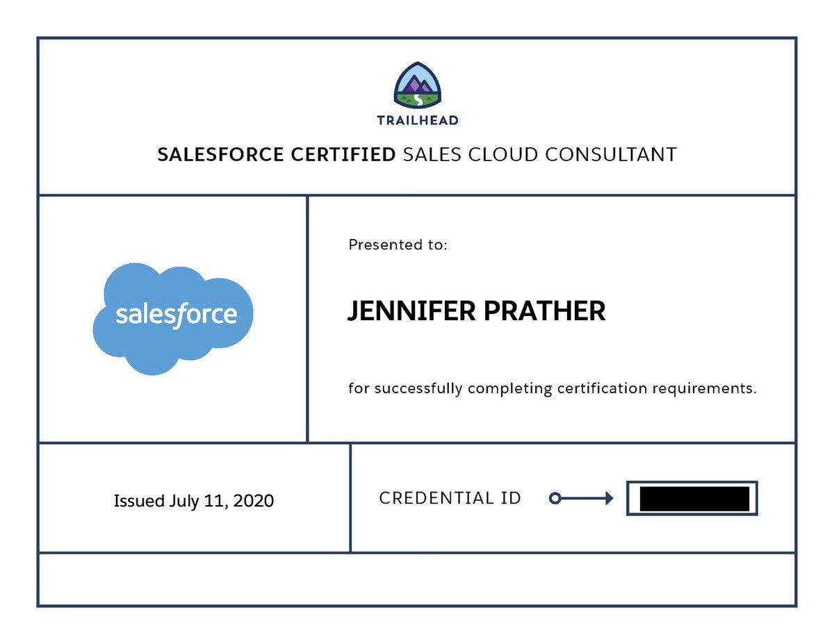Click the Salesforce cloud logo
The width and height of the screenshot is (834, 644).
click(x=173, y=319)
